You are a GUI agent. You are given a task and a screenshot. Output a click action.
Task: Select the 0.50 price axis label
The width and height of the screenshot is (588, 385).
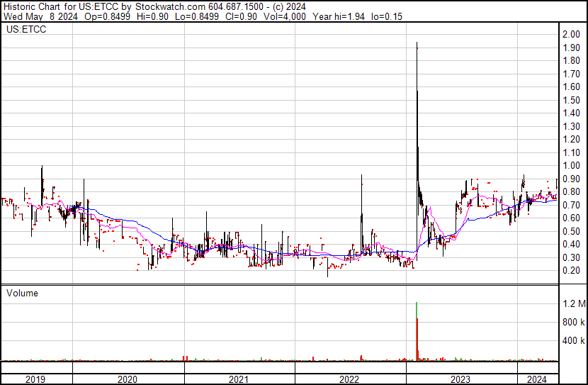571,231
